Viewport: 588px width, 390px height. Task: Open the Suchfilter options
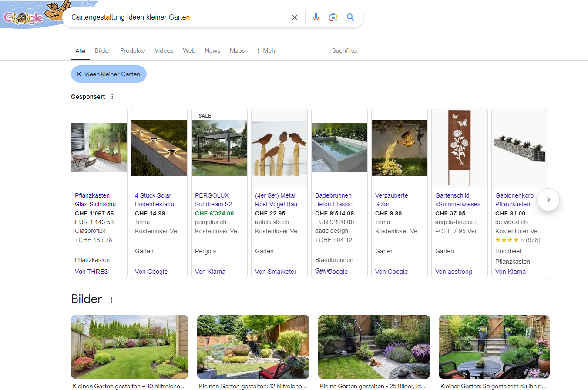(345, 51)
